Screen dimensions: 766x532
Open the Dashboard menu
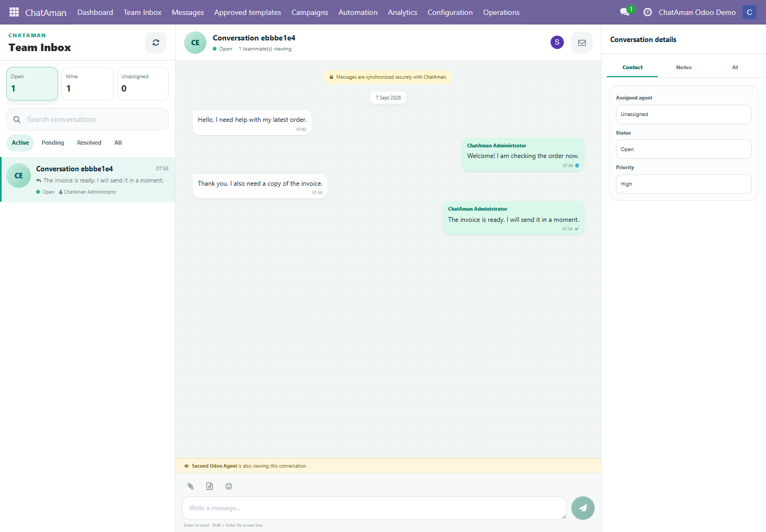95,12
